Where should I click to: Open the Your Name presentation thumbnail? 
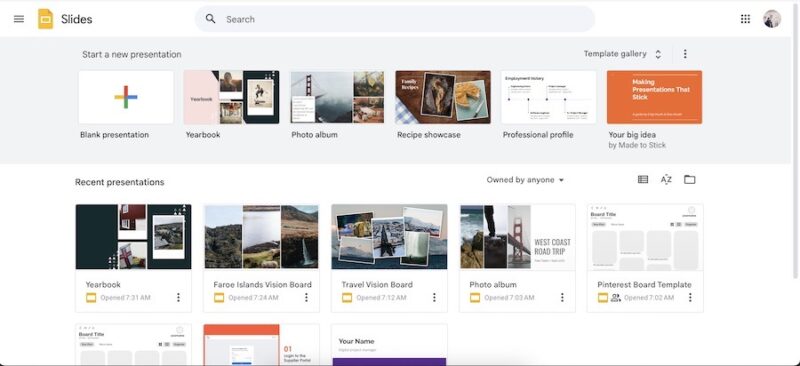[389, 345]
